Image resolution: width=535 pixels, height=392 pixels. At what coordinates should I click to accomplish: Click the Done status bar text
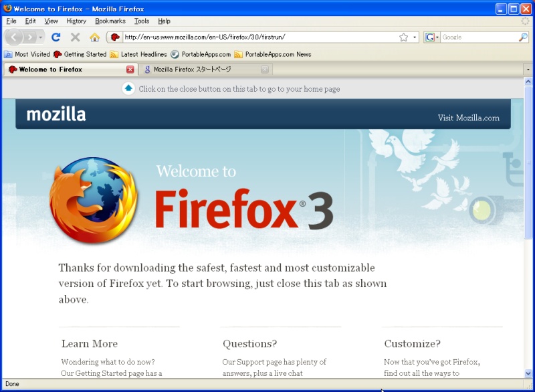tap(12, 384)
